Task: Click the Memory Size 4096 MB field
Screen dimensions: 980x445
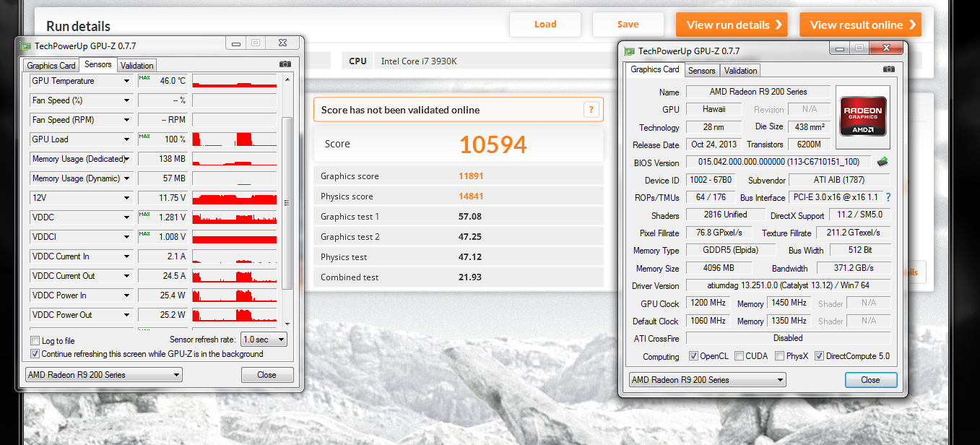Action: click(718, 268)
